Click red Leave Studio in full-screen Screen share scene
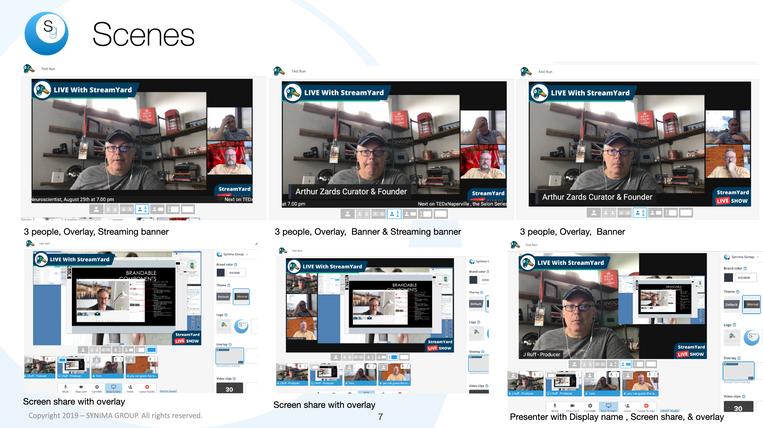The height and width of the screenshot is (428, 763). coord(147,389)
